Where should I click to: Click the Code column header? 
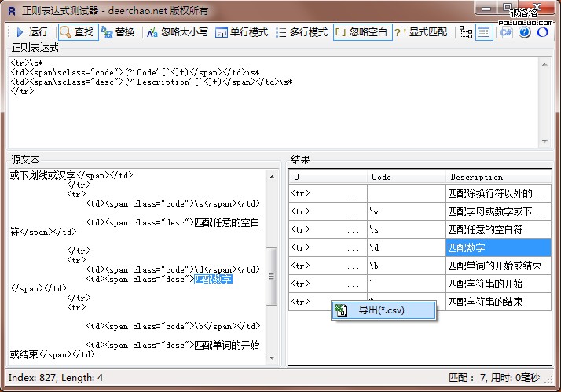(x=405, y=177)
